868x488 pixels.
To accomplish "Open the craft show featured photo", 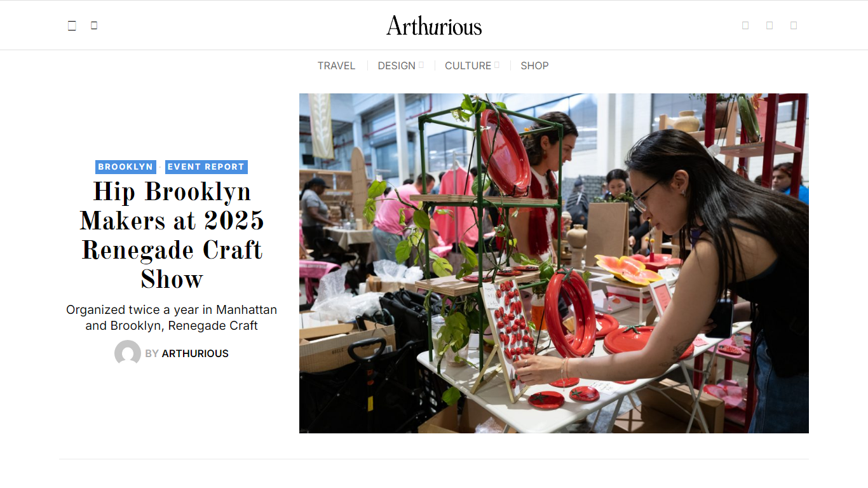I will (x=554, y=263).
